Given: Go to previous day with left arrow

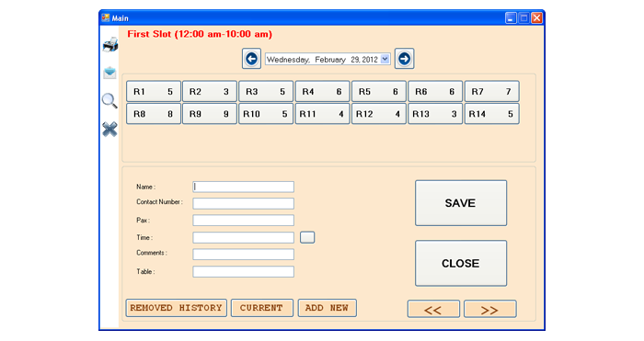Looking at the screenshot, I should tap(251, 59).
